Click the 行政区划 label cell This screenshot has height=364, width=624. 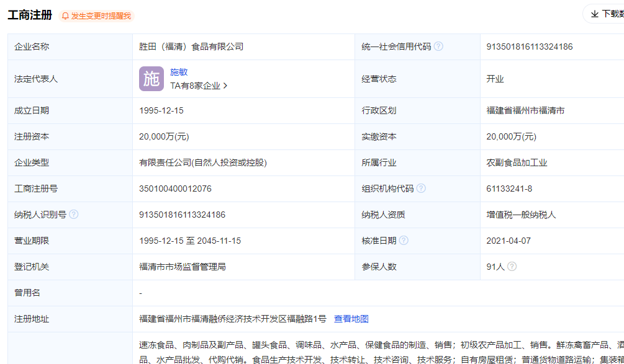(x=417, y=110)
